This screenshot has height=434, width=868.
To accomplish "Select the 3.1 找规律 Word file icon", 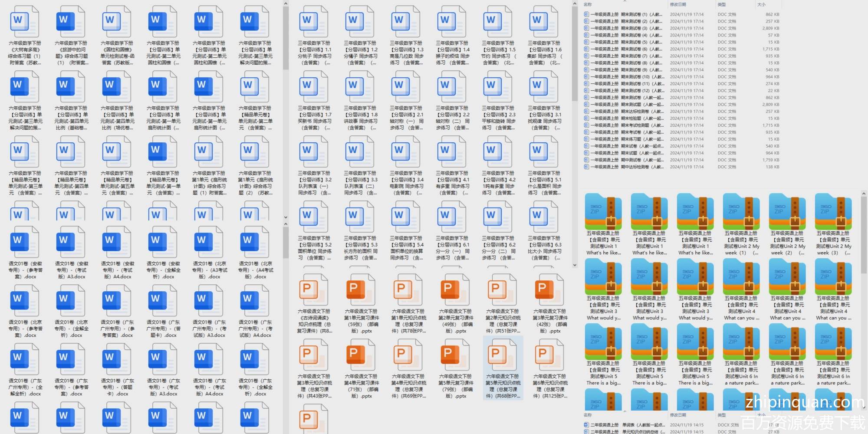I will click(x=544, y=86).
